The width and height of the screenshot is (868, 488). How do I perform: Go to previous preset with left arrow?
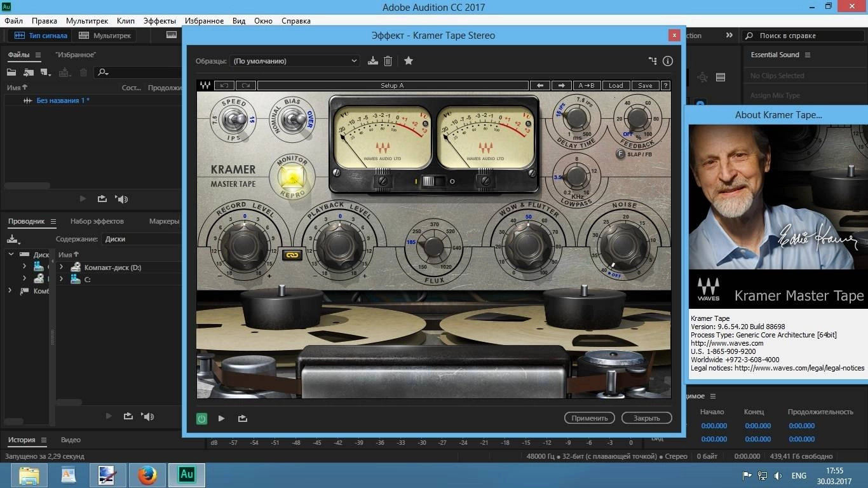[539, 85]
